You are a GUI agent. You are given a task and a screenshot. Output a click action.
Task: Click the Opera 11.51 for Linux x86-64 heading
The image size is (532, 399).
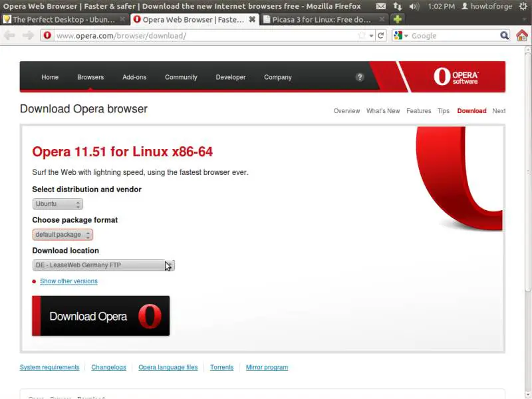[x=122, y=152]
